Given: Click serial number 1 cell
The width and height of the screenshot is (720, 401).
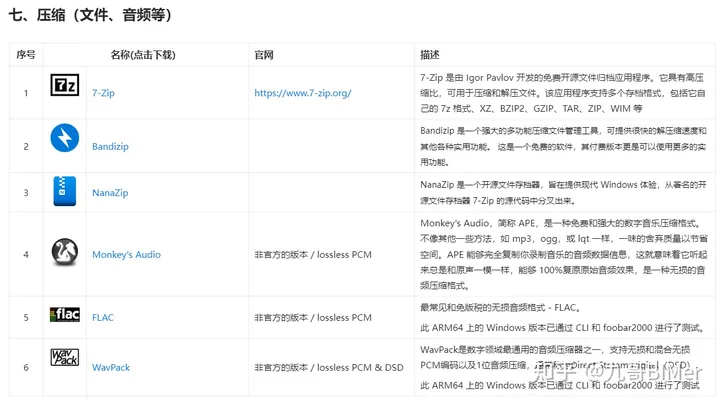Looking at the screenshot, I should (x=26, y=93).
